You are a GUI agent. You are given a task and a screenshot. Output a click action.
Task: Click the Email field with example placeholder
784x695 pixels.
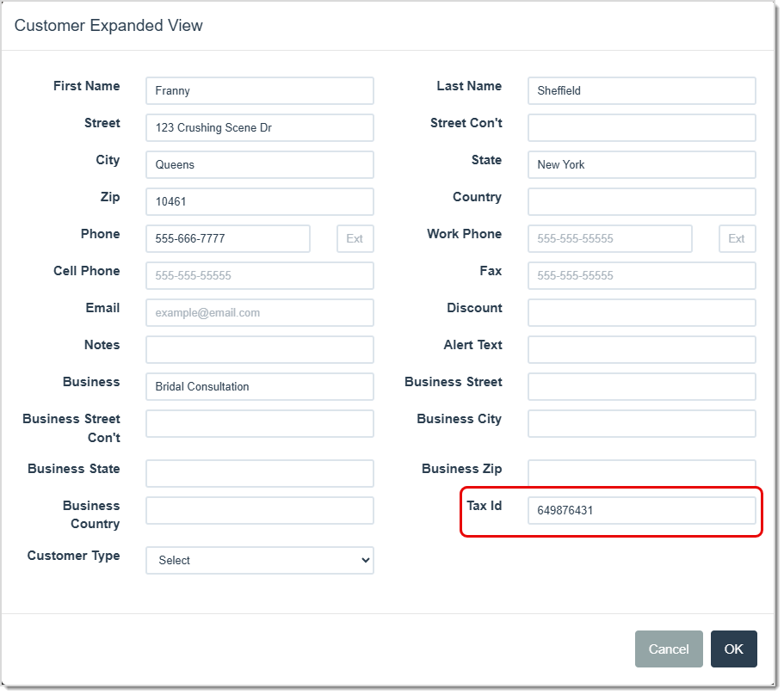(258, 312)
